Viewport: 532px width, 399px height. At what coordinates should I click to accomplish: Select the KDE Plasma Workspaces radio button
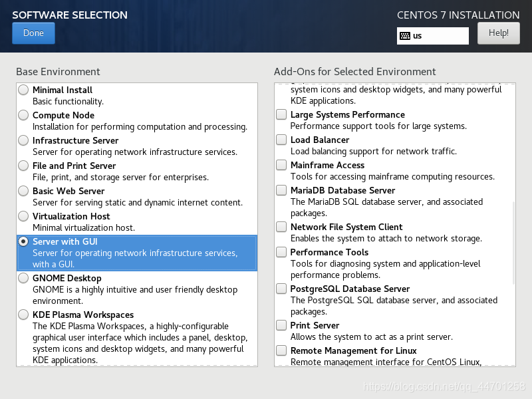coord(23,315)
